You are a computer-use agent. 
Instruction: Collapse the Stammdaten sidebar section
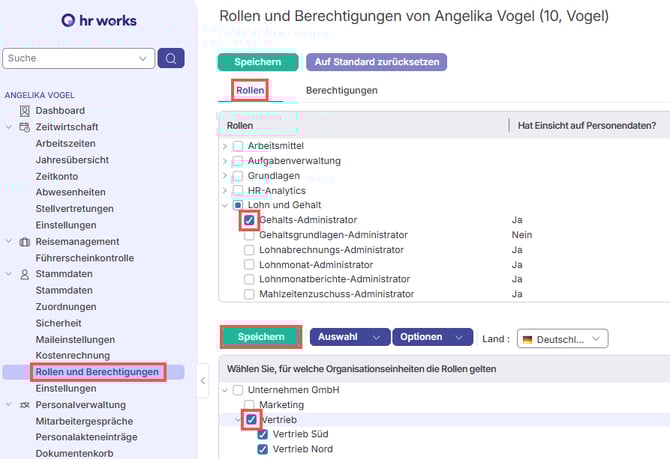(x=9, y=274)
